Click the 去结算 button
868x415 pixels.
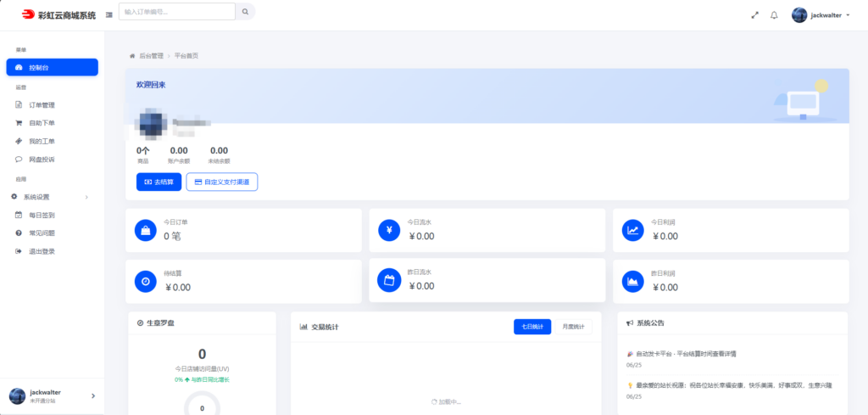click(159, 182)
